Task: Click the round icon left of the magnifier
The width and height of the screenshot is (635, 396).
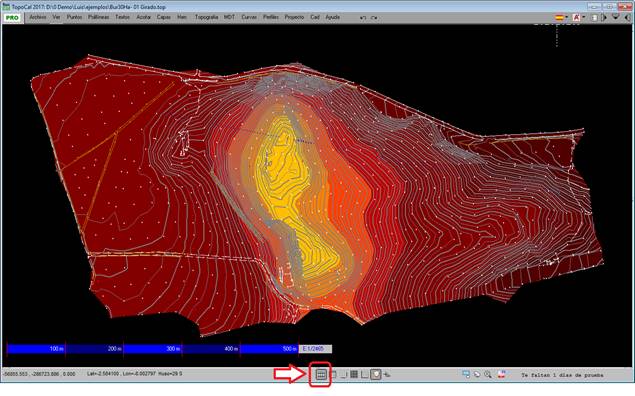Action: 477,375
